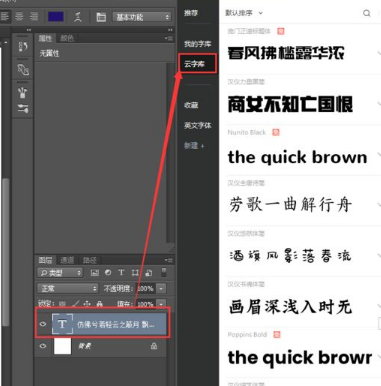The image size is (381, 386).
Task: Apply the 劳歌一曲解行舟 font preview
Action: pyautogui.click(x=290, y=204)
